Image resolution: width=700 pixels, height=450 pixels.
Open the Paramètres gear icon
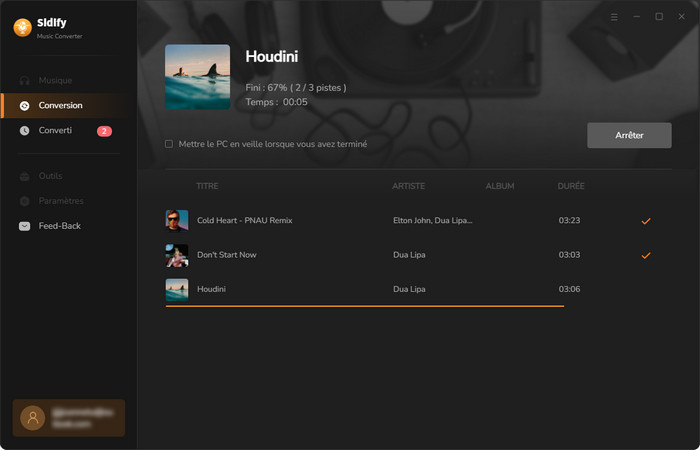click(x=25, y=201)
